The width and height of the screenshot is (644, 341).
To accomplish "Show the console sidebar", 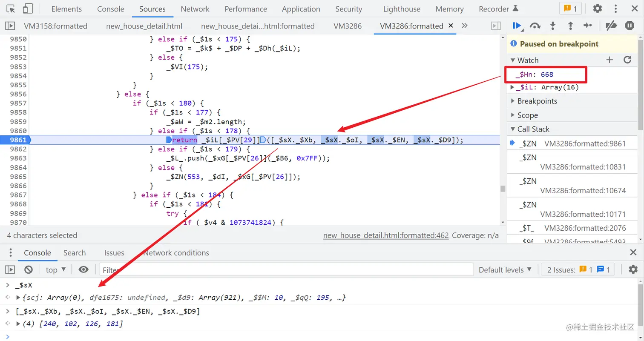I will (10, 269).
